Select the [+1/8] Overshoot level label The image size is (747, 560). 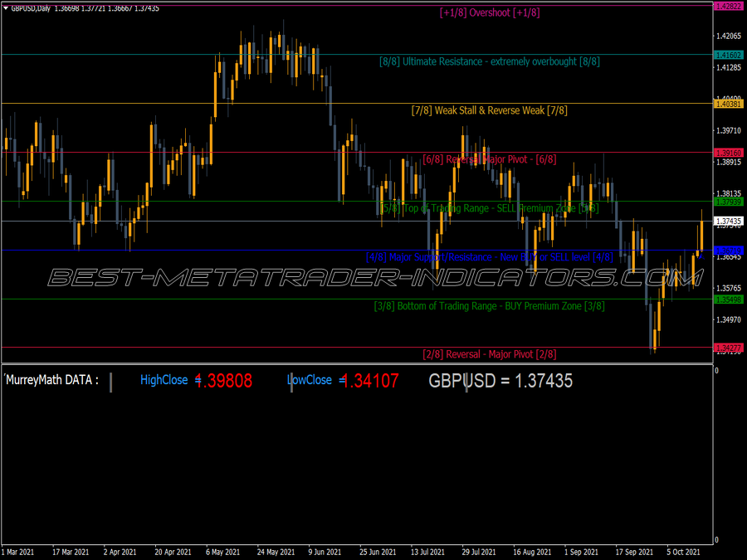click(490, 12)
